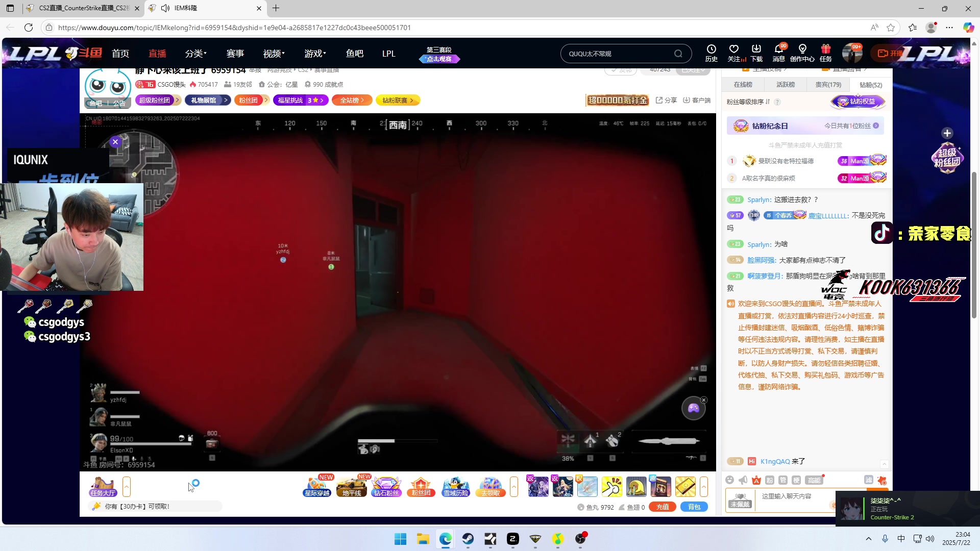Show hidden system tray icons chevron

click(x=869, y=539)
